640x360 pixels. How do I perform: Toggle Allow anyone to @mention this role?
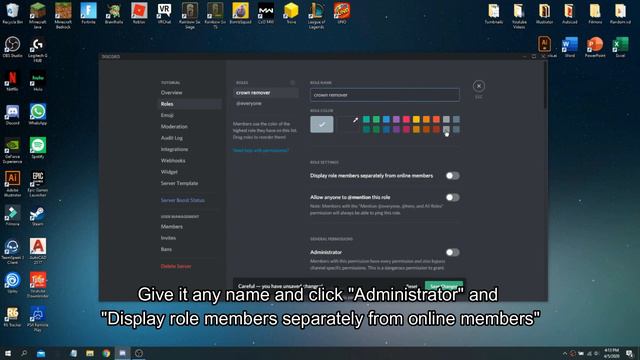point(452,197)
